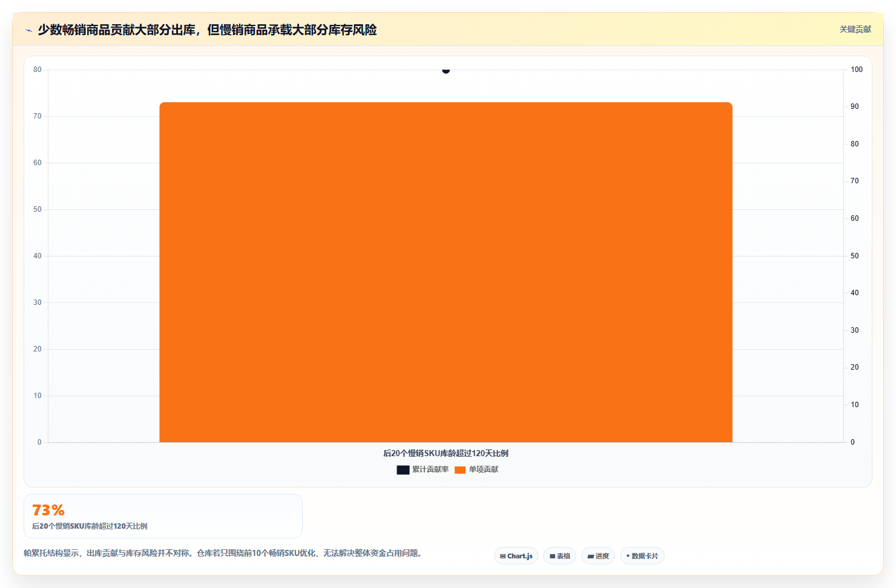Click the 单项贡献 legend text

click(484, 469)
